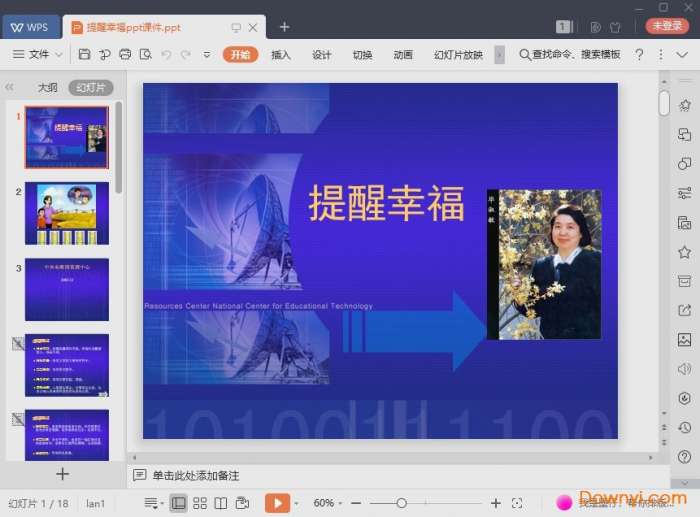
Task: Click the 未登录 login button
Action: (667, 26)
